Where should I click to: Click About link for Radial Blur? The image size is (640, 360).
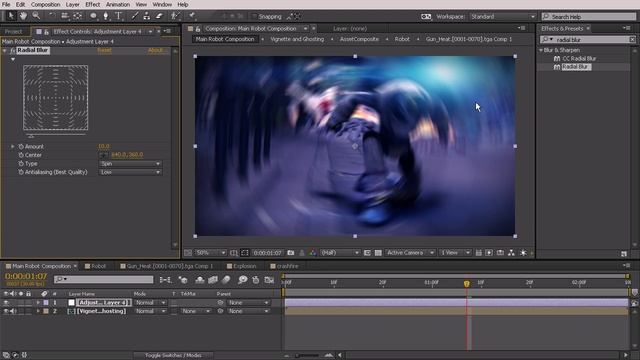156,50
